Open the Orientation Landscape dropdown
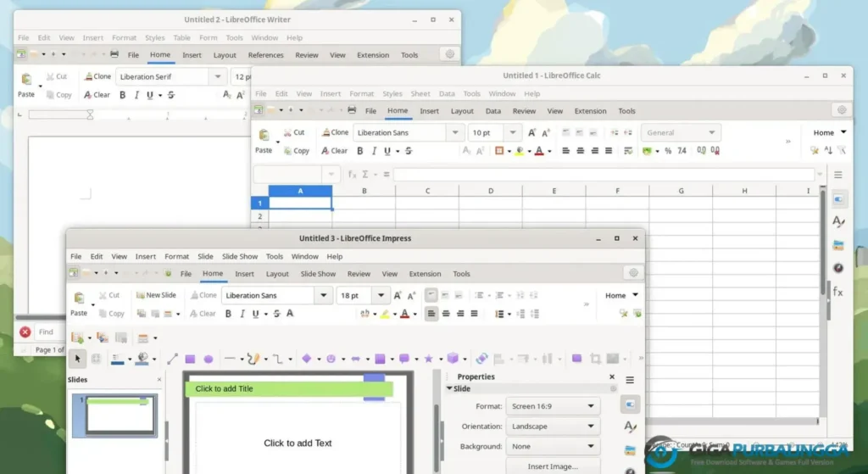This screenshot has height=474, width=868. 553,427
